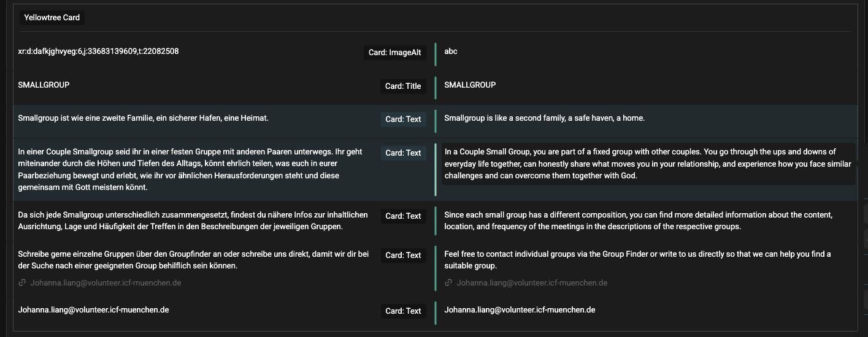Focus the "In a Couple Small Group" translation box
The width and height of the screenshot is (868, 337).
point(647,164)
